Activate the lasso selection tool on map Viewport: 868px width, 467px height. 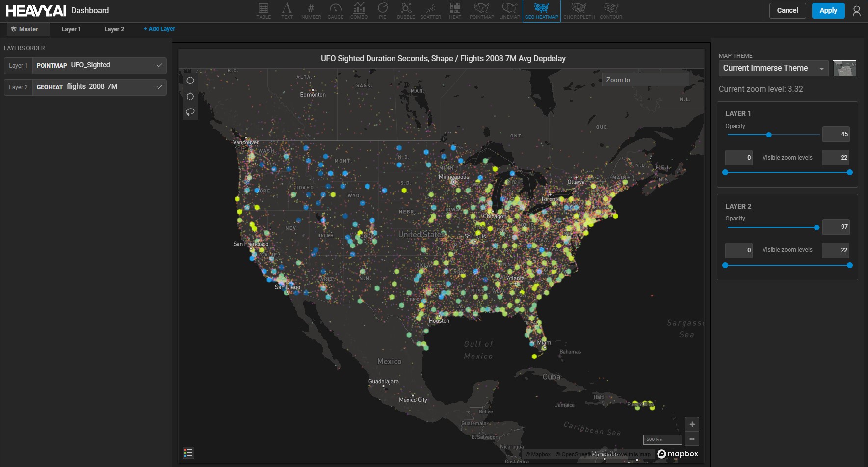pyautogui.click(x=190, y=112)
